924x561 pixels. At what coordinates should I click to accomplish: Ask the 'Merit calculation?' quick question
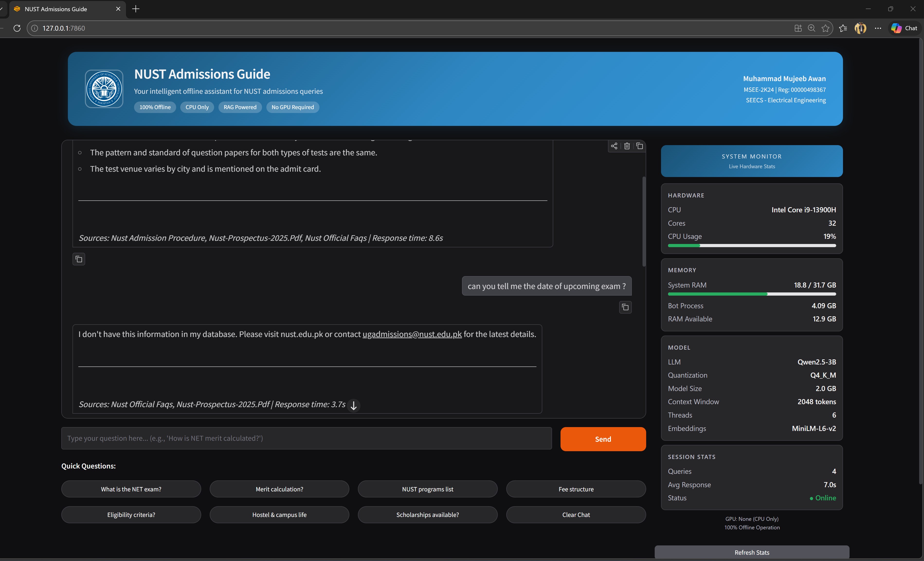[279, 489]
